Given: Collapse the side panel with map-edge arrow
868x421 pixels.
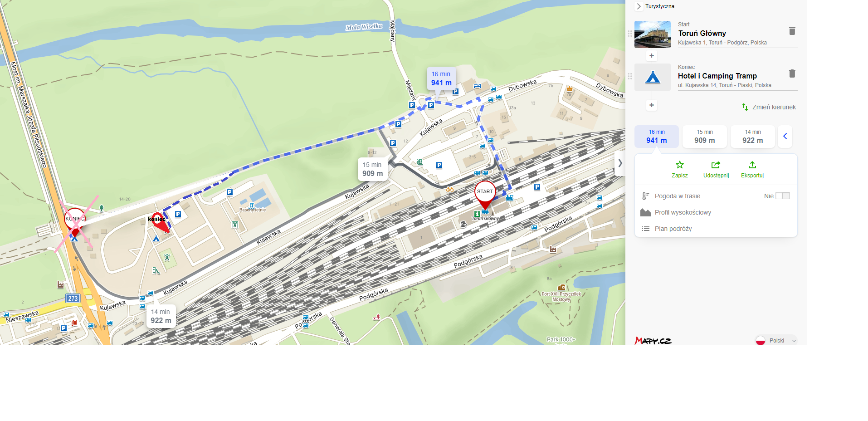Looking at the screenshot, I should tap(620, 163).
